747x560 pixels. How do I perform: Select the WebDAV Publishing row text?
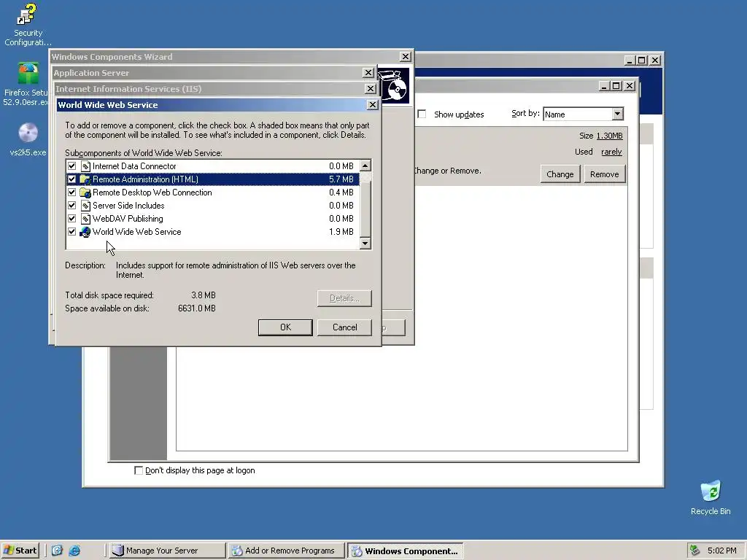(x=128, y=219)
